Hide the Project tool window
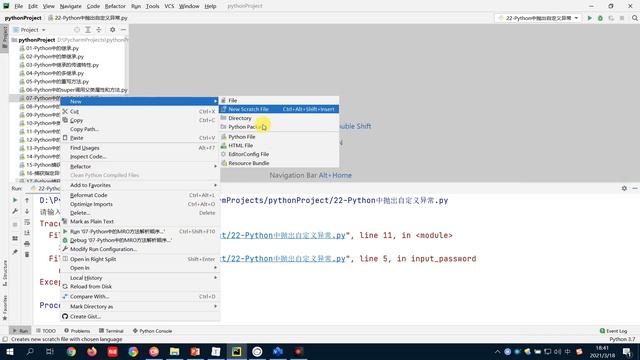640x360 pixels. [x=123, y=30]
